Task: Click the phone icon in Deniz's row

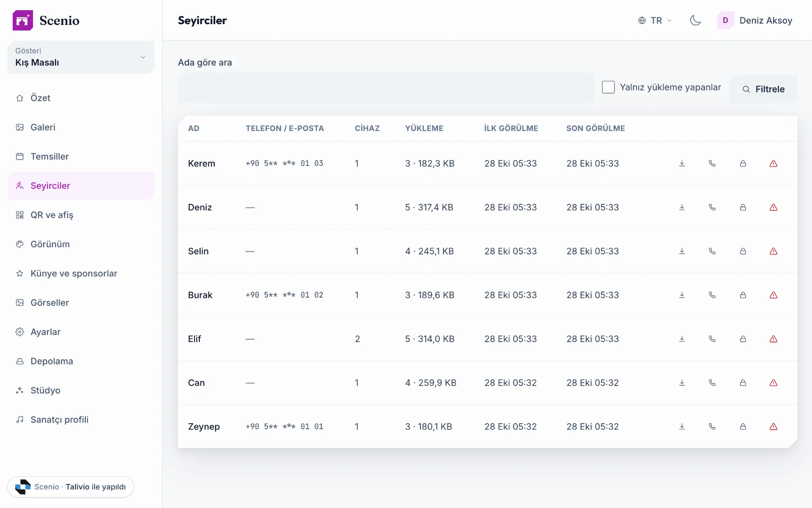Action: pyautogui.click(x=712, y=207)
